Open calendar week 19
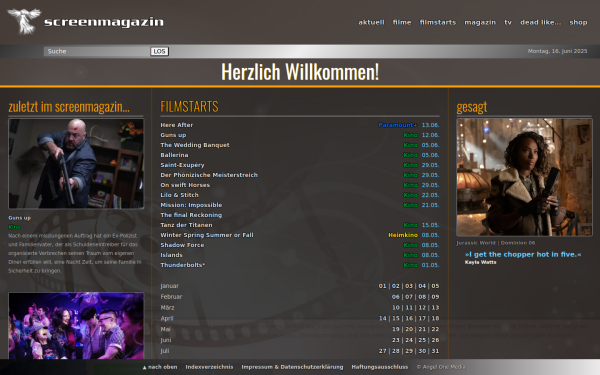This screenshot has width=600, height=375. click(396, 329)
